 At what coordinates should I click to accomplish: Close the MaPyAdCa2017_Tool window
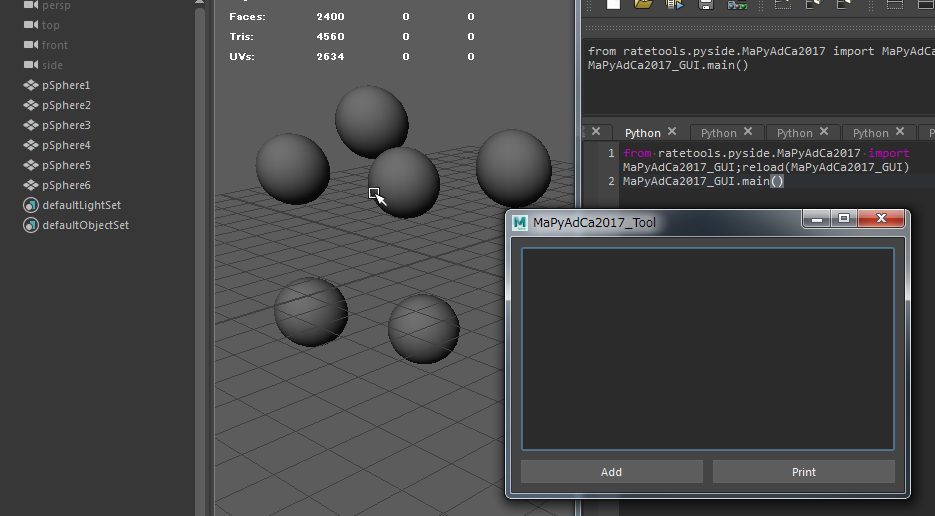click(x=881, y=219)
